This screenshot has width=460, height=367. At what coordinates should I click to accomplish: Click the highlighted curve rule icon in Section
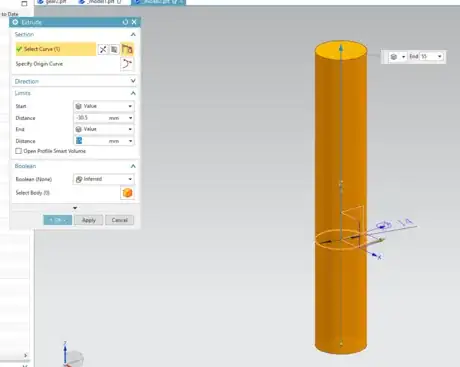pyautogui.click(x=127, y=49)
